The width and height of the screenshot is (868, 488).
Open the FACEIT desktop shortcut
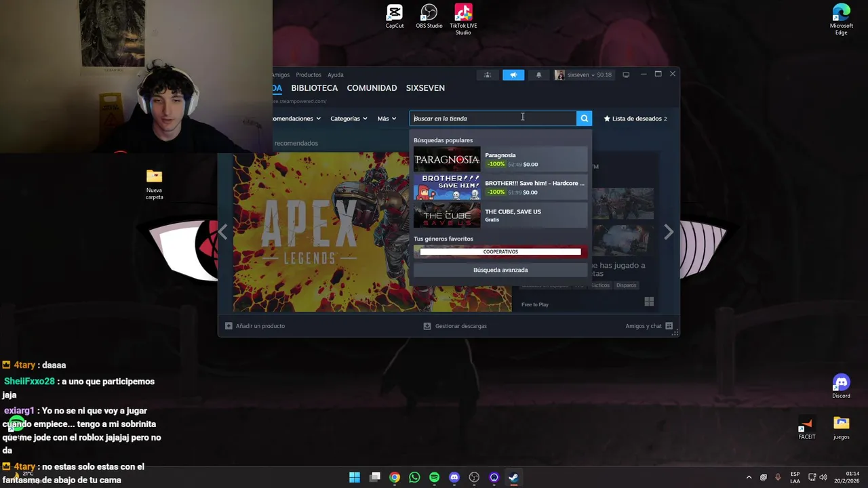(x=807, y=428)
